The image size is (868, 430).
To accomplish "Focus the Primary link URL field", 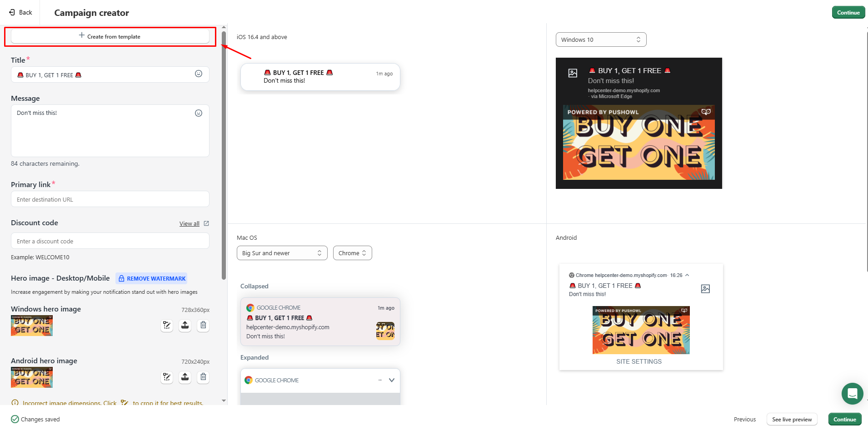I will (110, 199).
